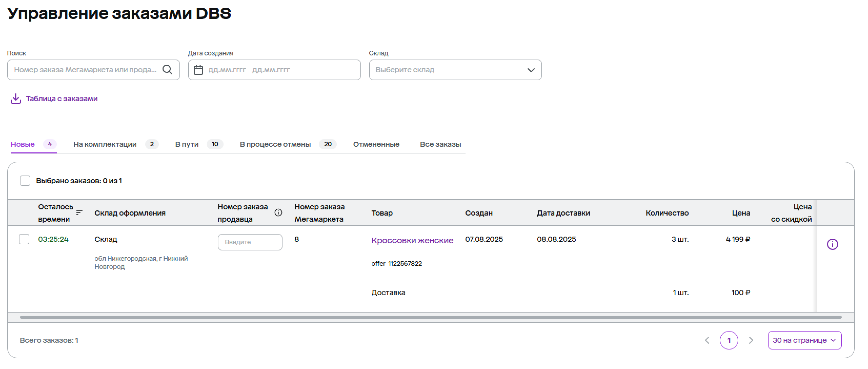Click the search magnifier icon
Viewport: 868px width, 369px height.
167,70
